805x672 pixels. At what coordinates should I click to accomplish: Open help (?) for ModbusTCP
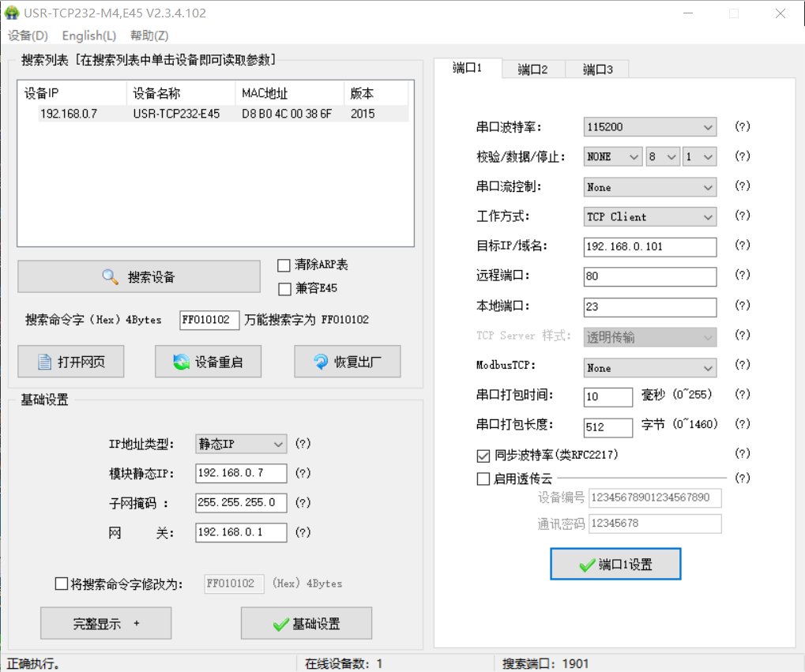(x=743, y=365)
